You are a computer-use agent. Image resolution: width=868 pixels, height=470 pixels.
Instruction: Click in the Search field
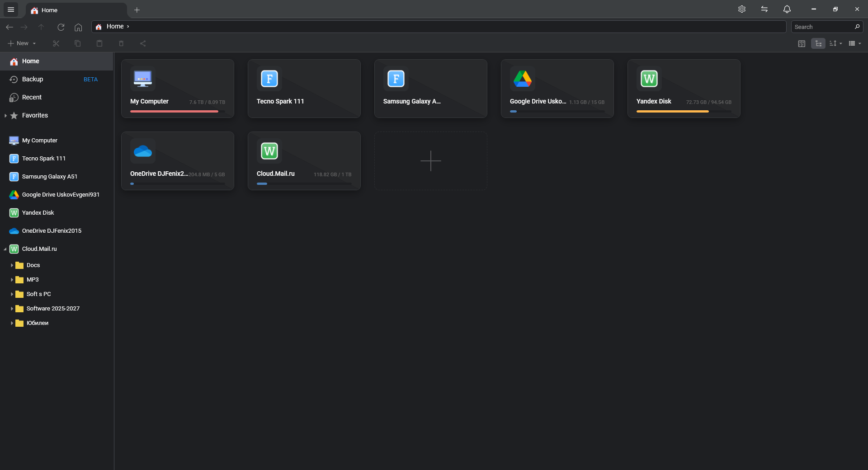click(x=823, y=27)
